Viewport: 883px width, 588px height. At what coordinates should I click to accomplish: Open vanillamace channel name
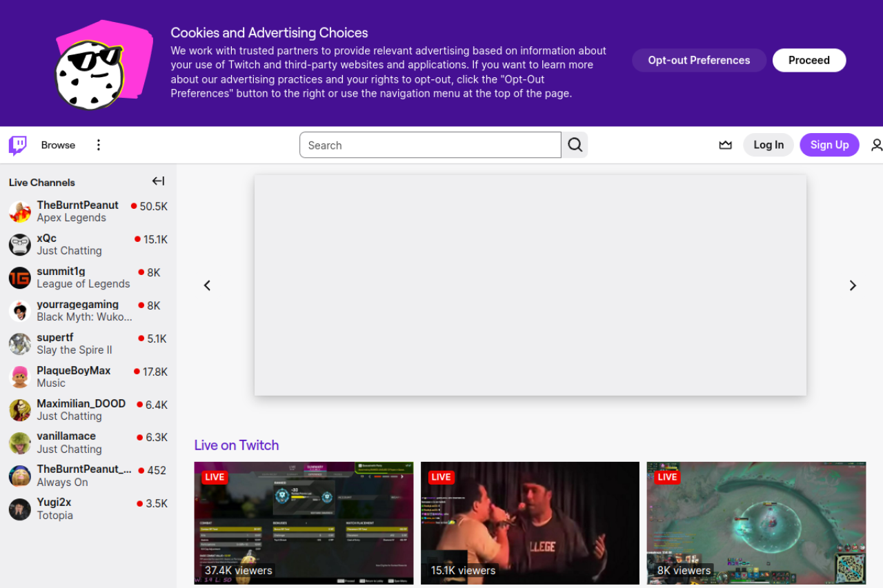click(x=66, y=436)
